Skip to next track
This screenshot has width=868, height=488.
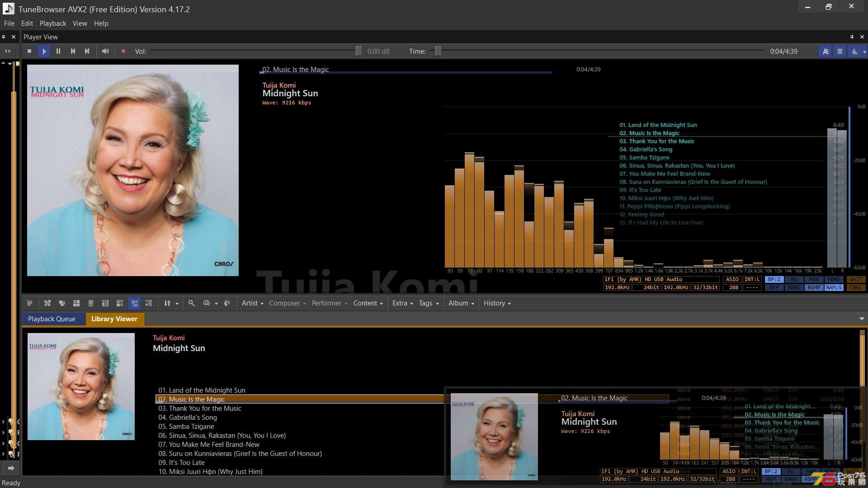87,52
